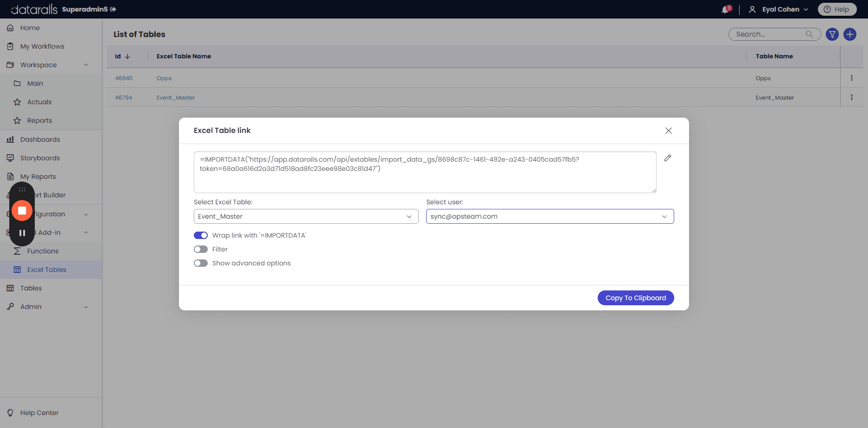
Task: Open Reports in the sidebar
Action: pyautogui.click(x=39, y=120)
